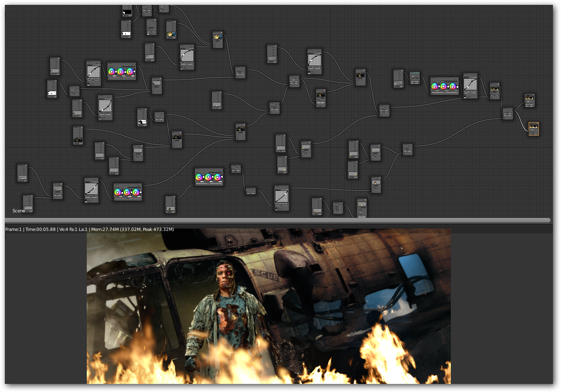
Task: Pick Gamma wheel in Color Balance after teal node
Action: click(444, 86)
